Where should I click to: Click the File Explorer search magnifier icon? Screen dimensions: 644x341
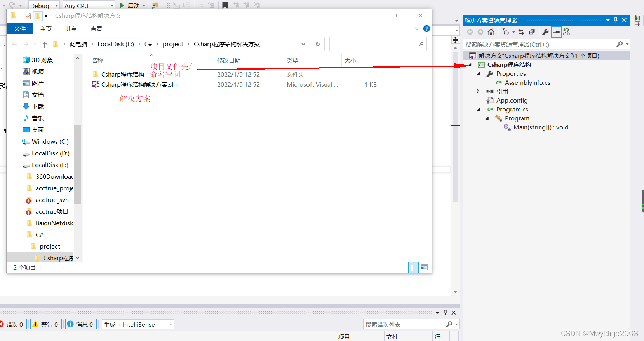[x=421, y=44]
